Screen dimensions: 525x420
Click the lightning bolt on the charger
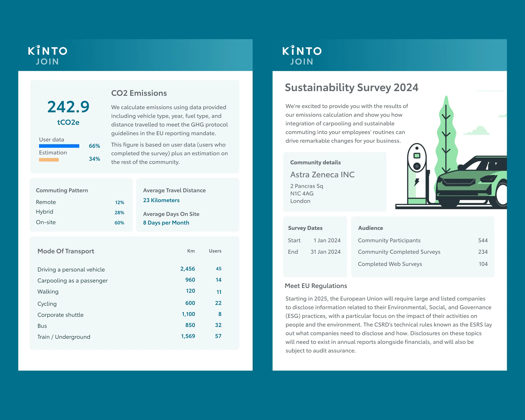click(417, 182)
